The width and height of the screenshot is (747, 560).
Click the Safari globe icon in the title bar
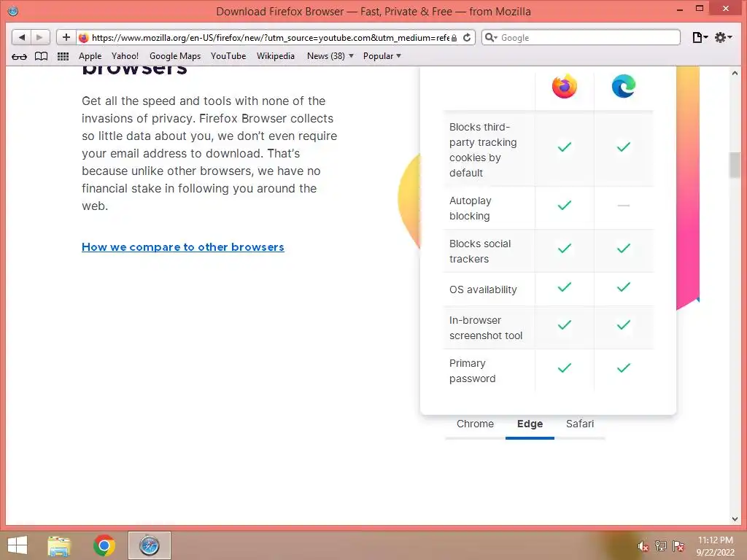pyautogui.click(x=13, y=11)
